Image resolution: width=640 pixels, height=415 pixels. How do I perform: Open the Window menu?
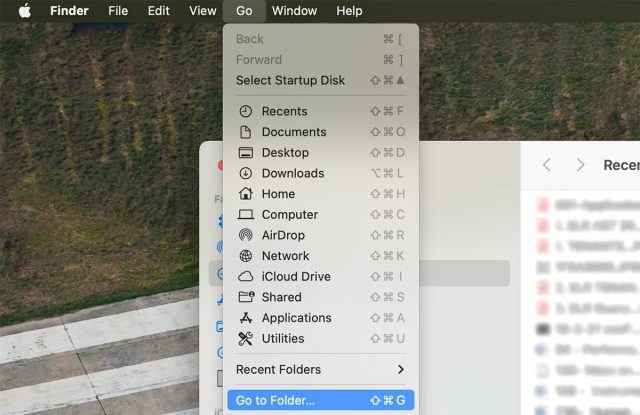(294, 11)
